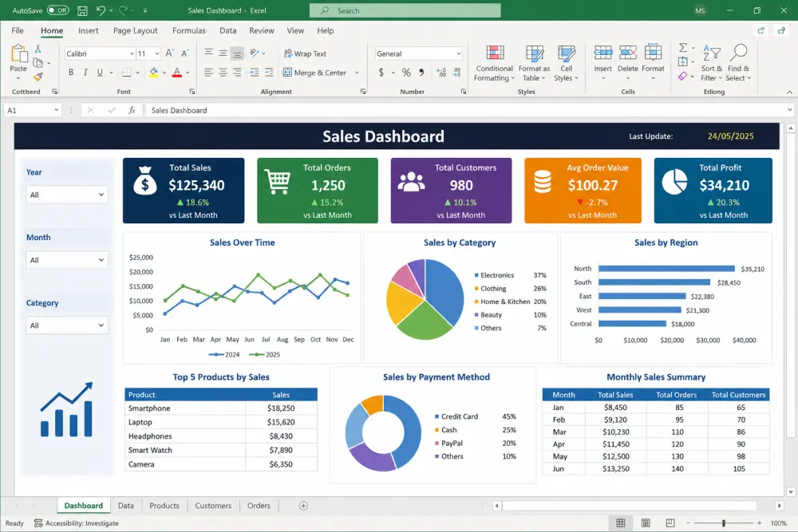Open the font size dropdown
The image size is (798, 532).
point(157,53)
